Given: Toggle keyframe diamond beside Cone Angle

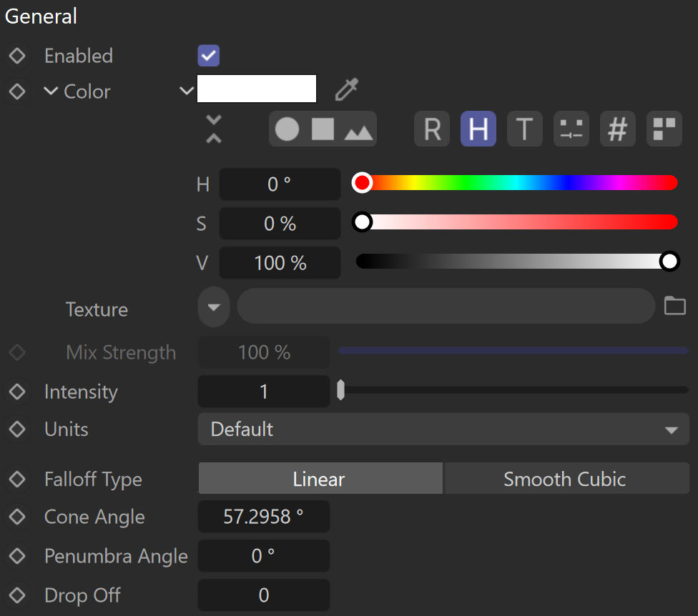Looking at the screenshot, I should 17,517.
